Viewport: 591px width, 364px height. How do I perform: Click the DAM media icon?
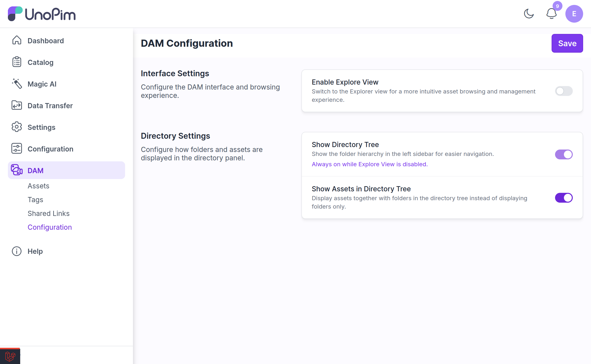tap(17, 170)
